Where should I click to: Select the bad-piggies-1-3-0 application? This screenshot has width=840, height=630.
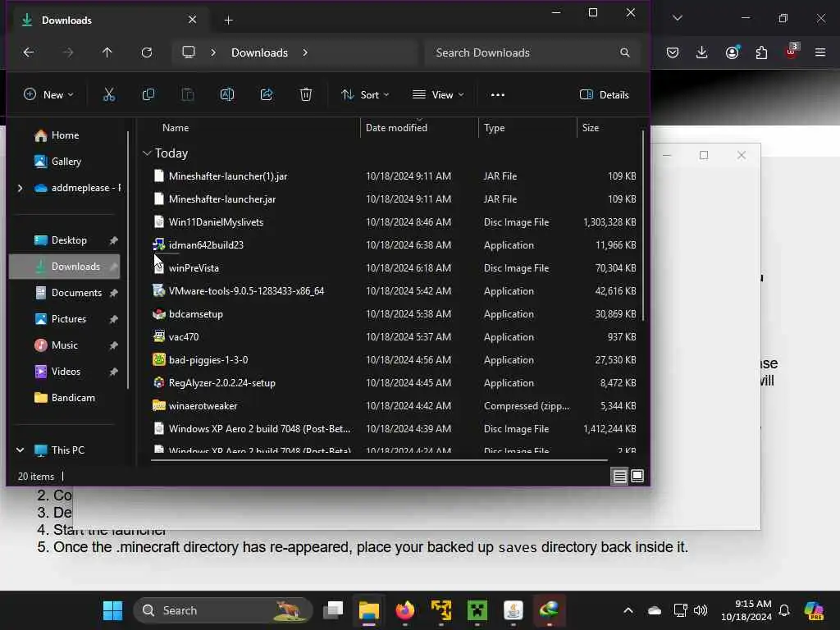(x=394, y=360)
